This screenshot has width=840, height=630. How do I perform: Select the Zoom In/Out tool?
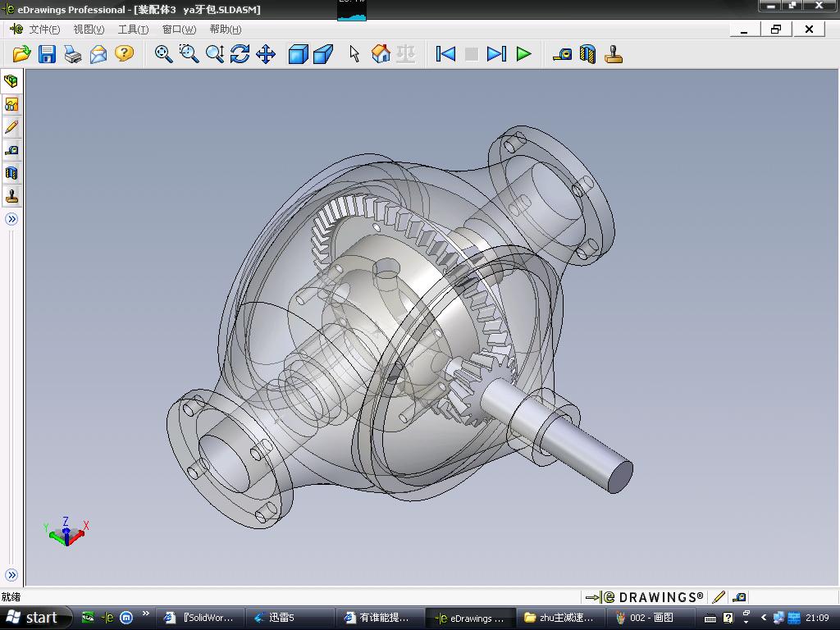tap(215, 53)
